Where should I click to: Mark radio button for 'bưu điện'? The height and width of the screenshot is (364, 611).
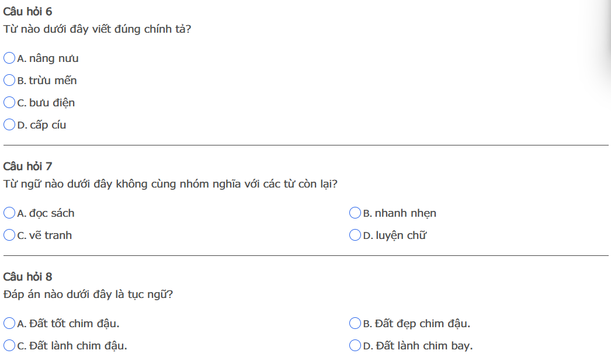(9, 102)
